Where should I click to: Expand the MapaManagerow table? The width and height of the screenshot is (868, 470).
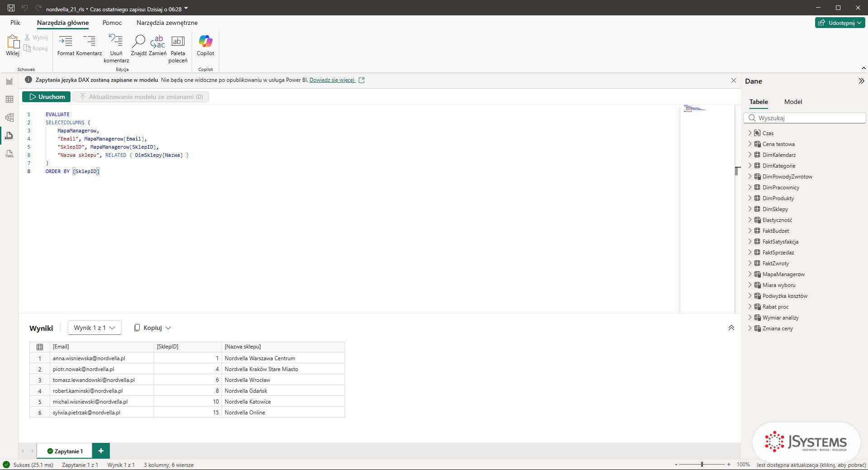[x=750, y=274]
